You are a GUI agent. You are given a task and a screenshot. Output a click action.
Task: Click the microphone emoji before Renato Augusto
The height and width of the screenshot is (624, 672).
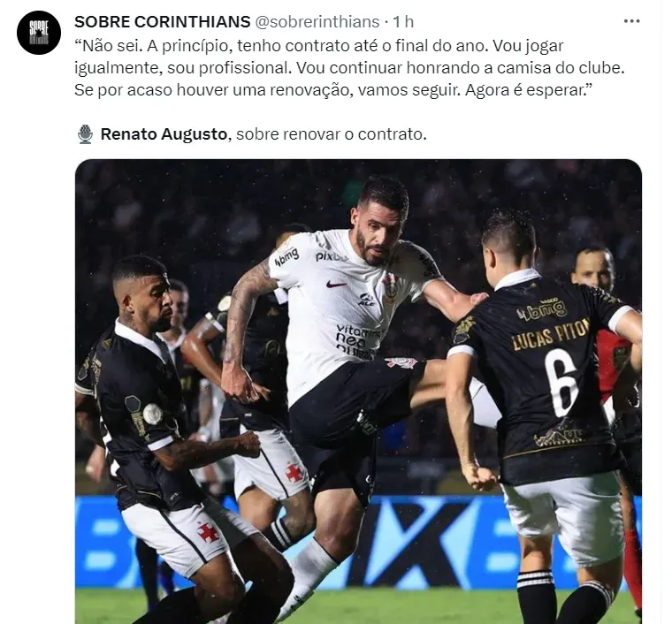click(86, 134)
